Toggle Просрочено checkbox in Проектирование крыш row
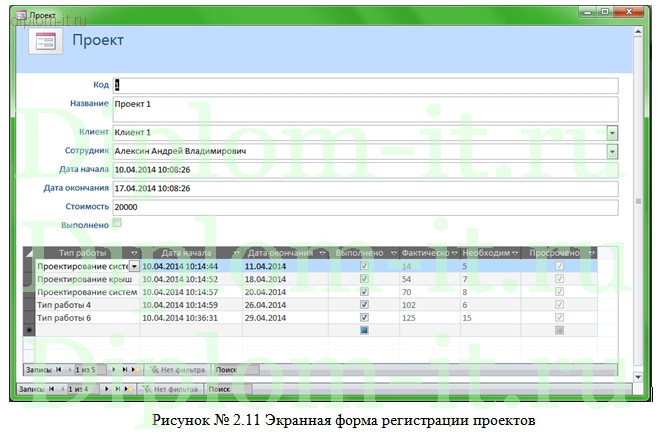 559,279
